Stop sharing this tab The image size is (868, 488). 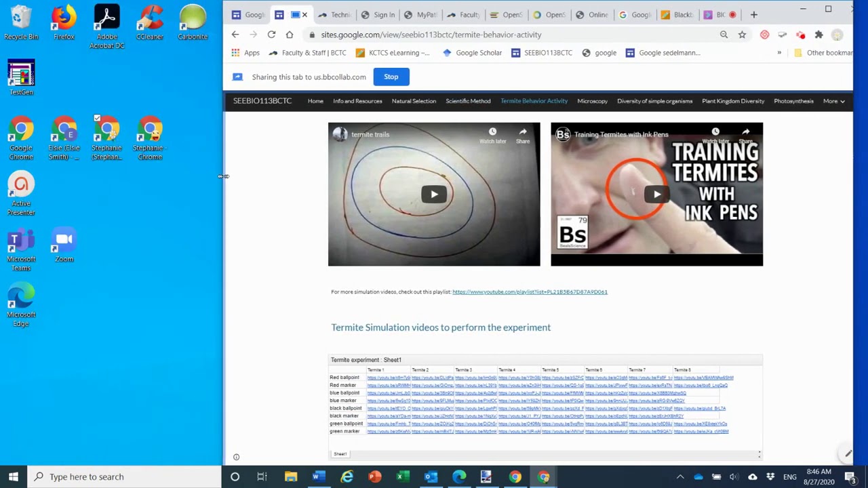(x=391, y=77)
